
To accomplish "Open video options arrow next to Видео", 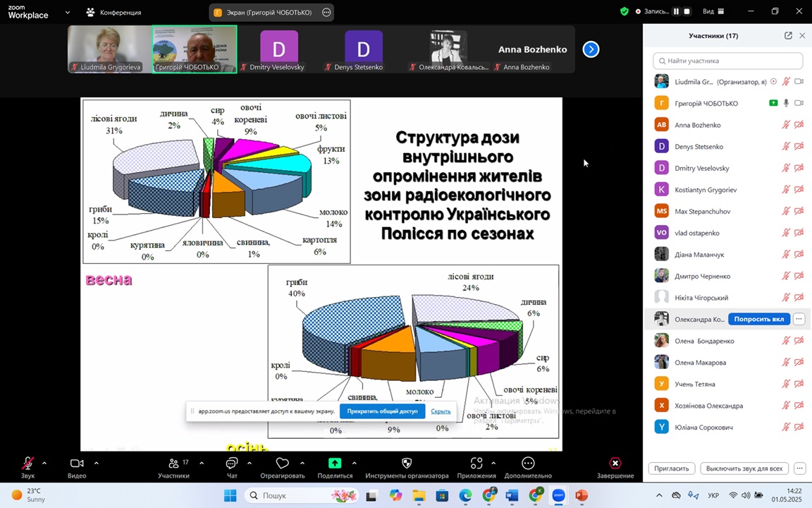I will point(97,463).
